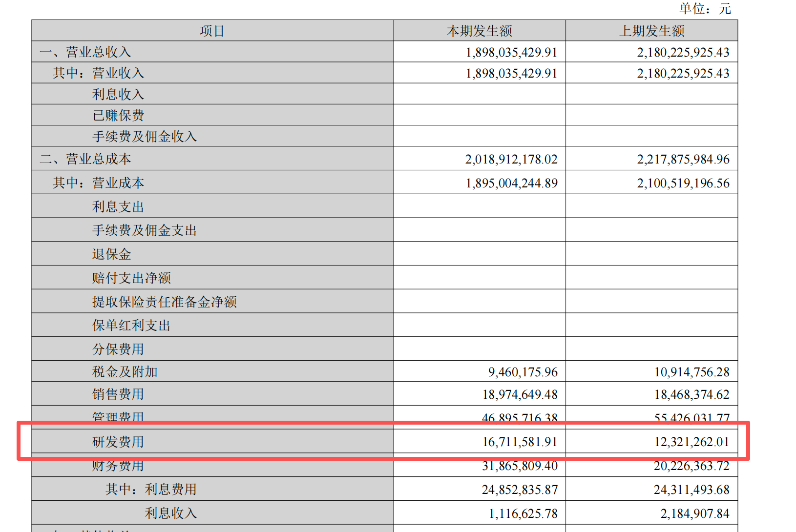Click 上期发生额 value in 其中：营业收入 row

tap(683, 73)
